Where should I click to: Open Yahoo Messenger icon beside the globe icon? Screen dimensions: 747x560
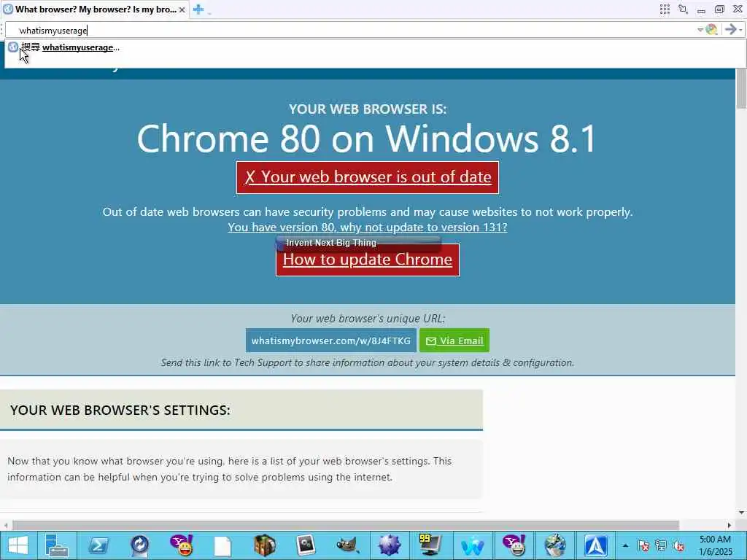point(514,545)
